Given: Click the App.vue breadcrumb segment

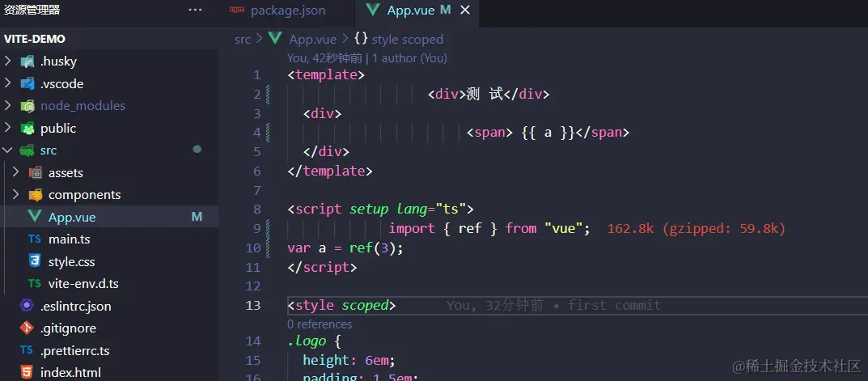Looking at the screenshot, I should click(313, 40).
